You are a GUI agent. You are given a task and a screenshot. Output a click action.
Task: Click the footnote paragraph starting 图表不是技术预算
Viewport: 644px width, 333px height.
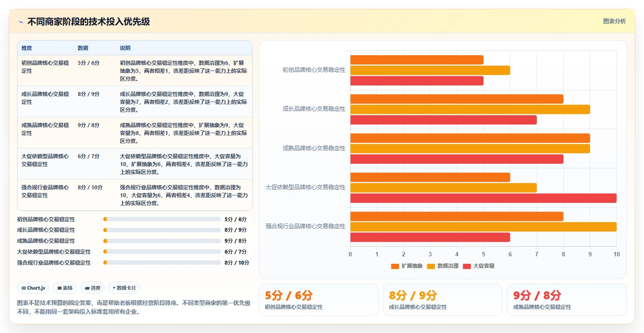134,308
